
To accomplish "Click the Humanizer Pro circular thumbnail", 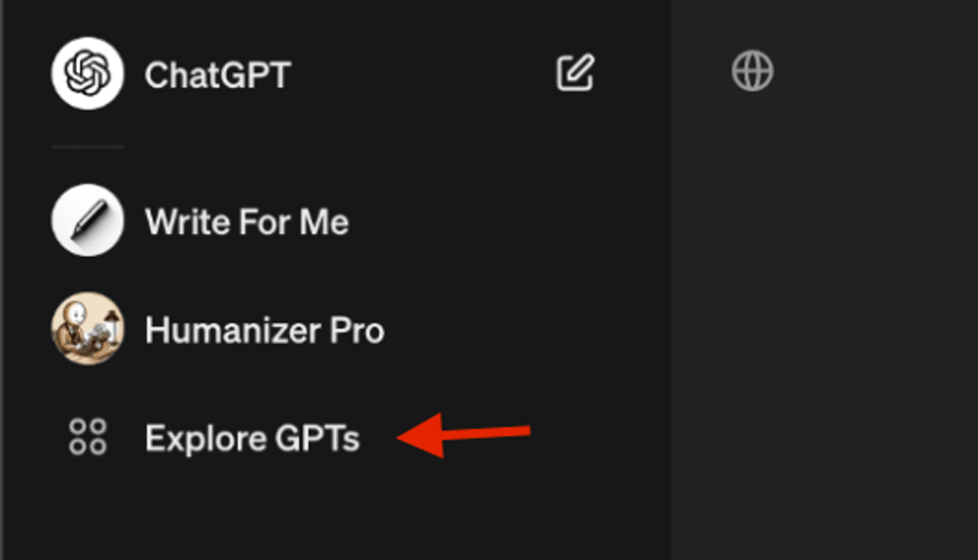I will [x=87, y=330].
